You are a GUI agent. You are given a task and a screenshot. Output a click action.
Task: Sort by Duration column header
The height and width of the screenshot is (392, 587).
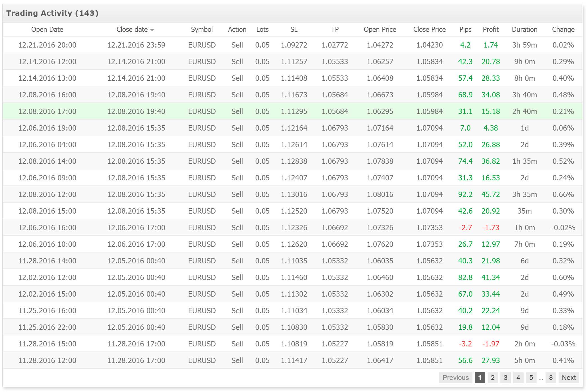[x=524, y=30]
